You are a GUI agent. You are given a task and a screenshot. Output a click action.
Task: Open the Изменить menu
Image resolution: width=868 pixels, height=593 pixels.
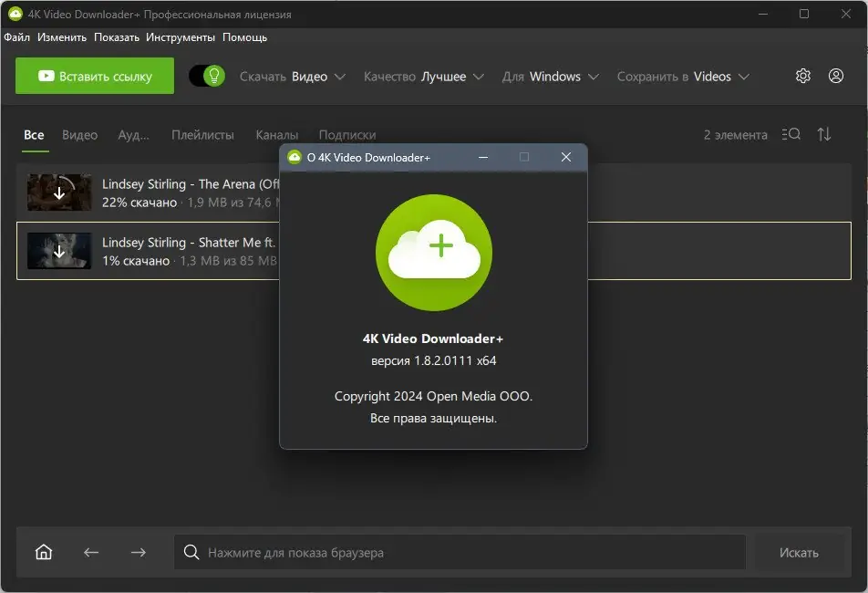click(62, 37)
